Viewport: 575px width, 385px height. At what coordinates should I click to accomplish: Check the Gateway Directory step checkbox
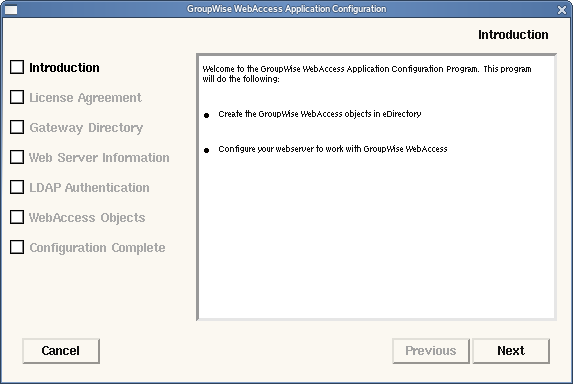tap(17, 127)
